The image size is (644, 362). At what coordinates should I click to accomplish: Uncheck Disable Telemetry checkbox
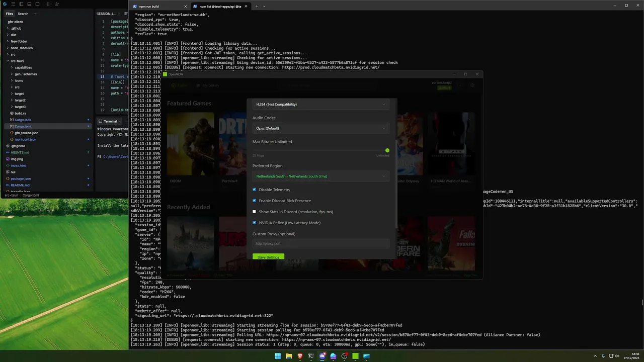point(255,190)
